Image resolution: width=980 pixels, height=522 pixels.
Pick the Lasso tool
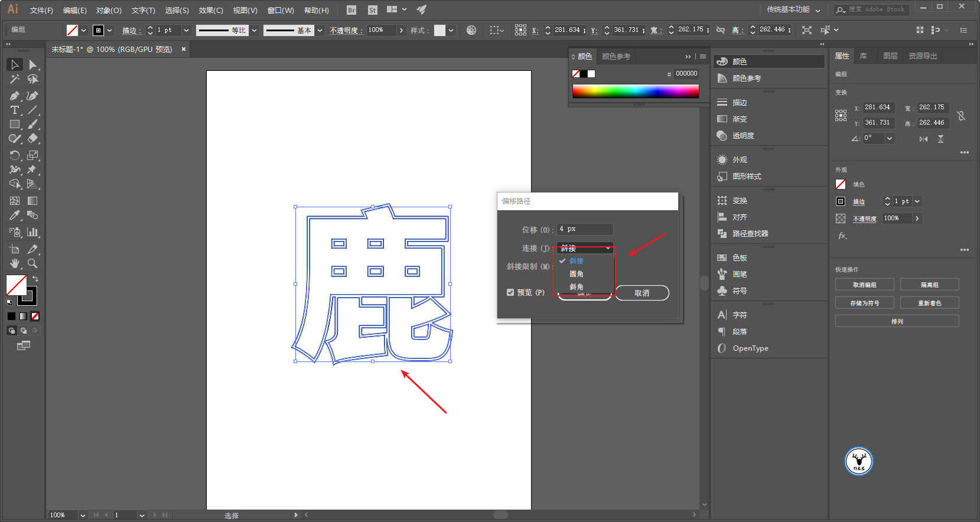(33, 79)
